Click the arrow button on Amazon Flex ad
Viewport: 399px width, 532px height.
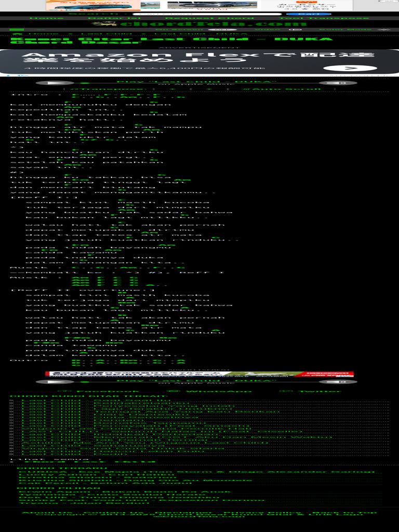(350, 68)
